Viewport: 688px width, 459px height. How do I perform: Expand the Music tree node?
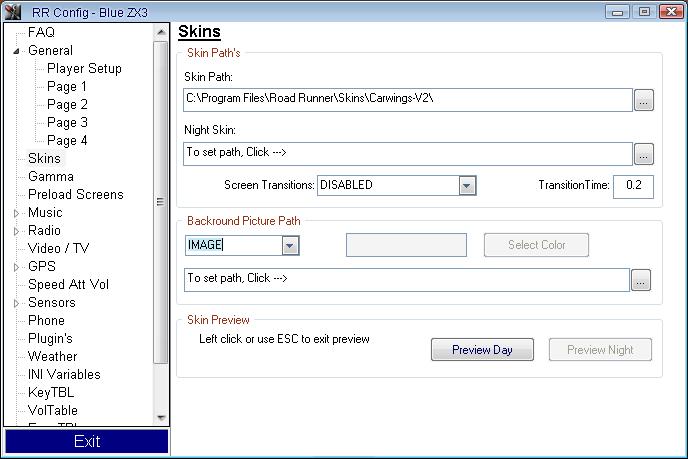coord(16,213)
